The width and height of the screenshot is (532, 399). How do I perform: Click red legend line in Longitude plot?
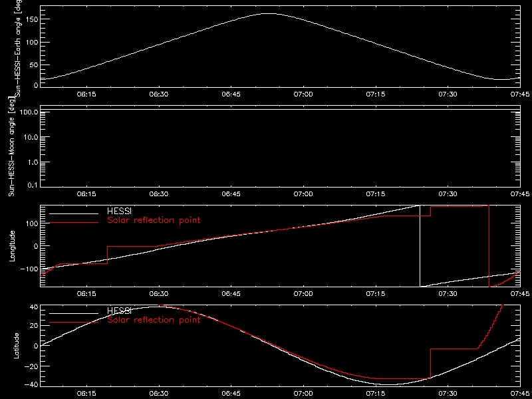click(x=74, y=223)
